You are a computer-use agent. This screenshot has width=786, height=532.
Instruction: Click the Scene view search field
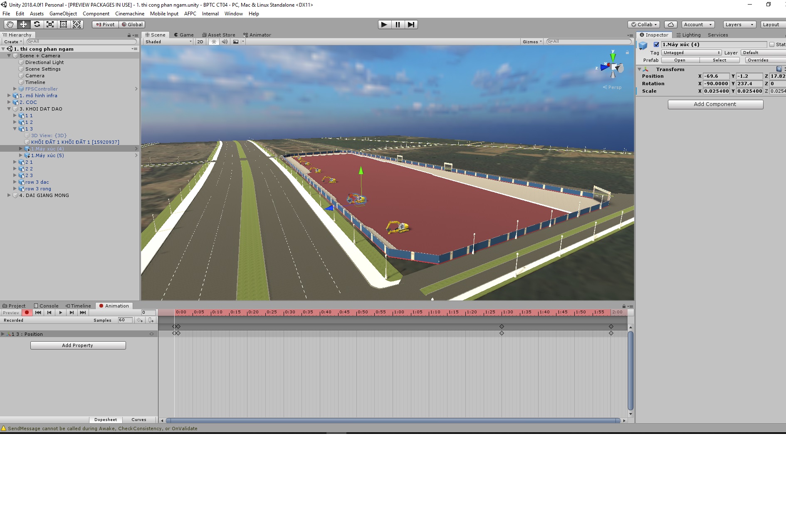coord(589,42)
